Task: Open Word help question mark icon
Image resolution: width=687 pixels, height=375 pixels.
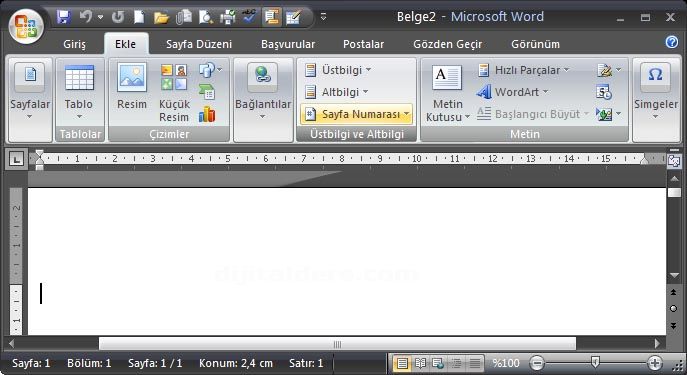Action: pos(672,42)
